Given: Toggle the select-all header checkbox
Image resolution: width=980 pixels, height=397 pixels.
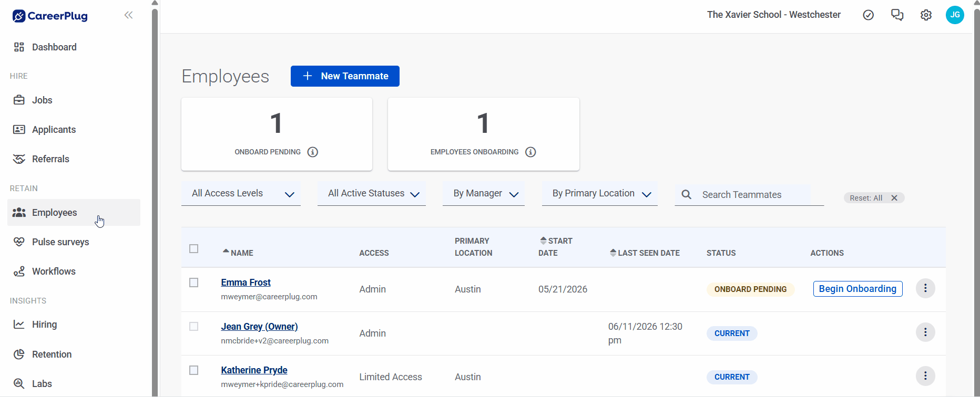Looking at the screenshot, I should (194, 249).
